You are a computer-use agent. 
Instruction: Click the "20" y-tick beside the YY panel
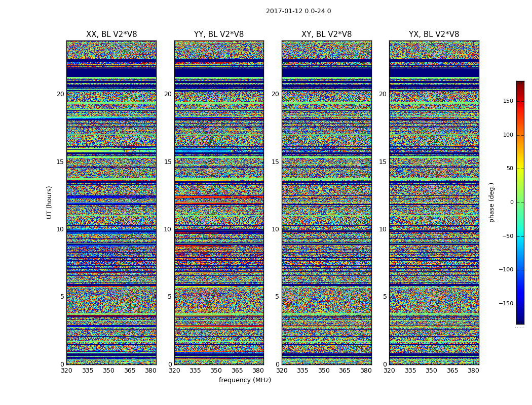[x=168, y=94]
